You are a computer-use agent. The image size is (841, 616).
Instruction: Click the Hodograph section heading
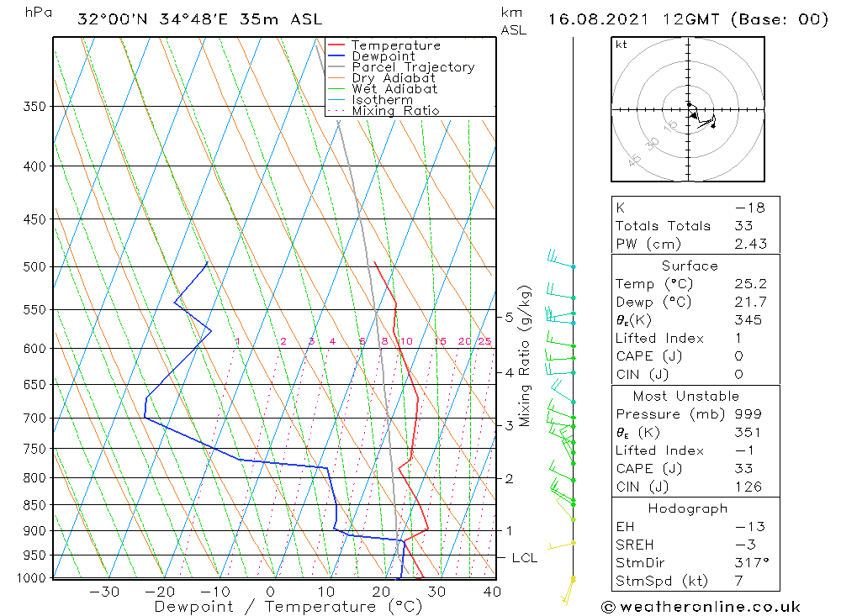pos(688,508)
